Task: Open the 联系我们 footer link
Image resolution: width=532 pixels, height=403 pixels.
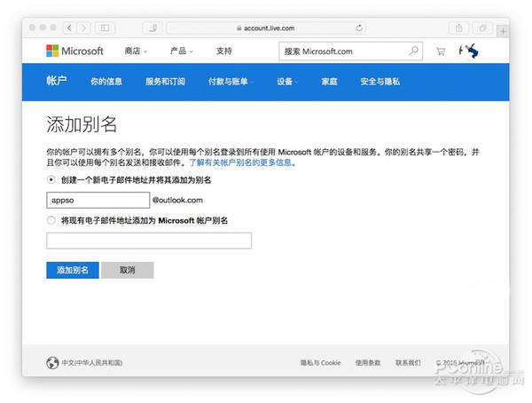Action: click(408, 363)
